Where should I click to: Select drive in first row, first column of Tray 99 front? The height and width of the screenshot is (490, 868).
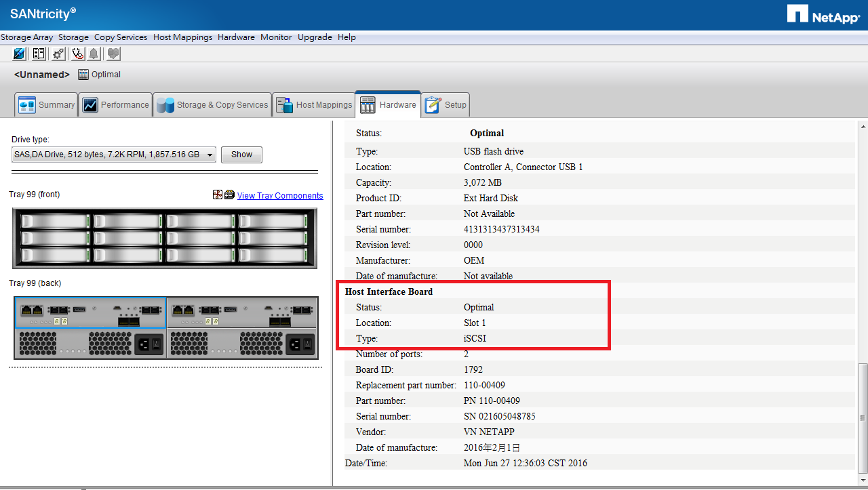(56, 221)
